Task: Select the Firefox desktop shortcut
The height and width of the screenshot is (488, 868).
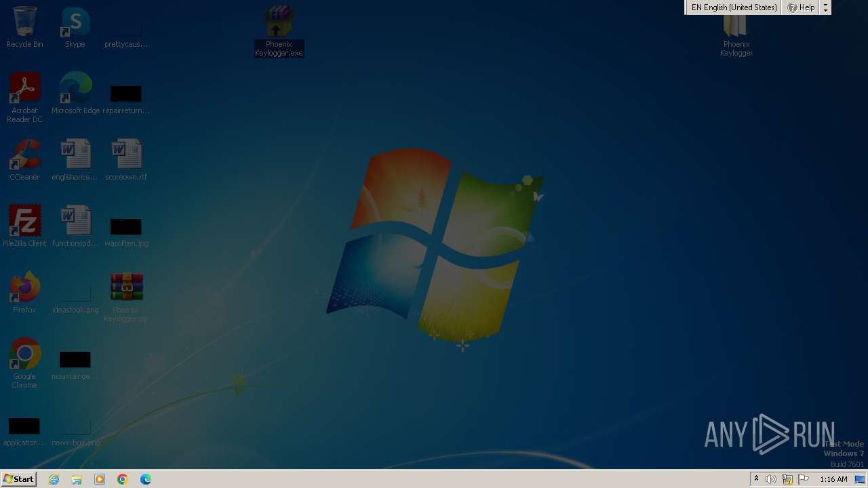Action: (24, 293)
